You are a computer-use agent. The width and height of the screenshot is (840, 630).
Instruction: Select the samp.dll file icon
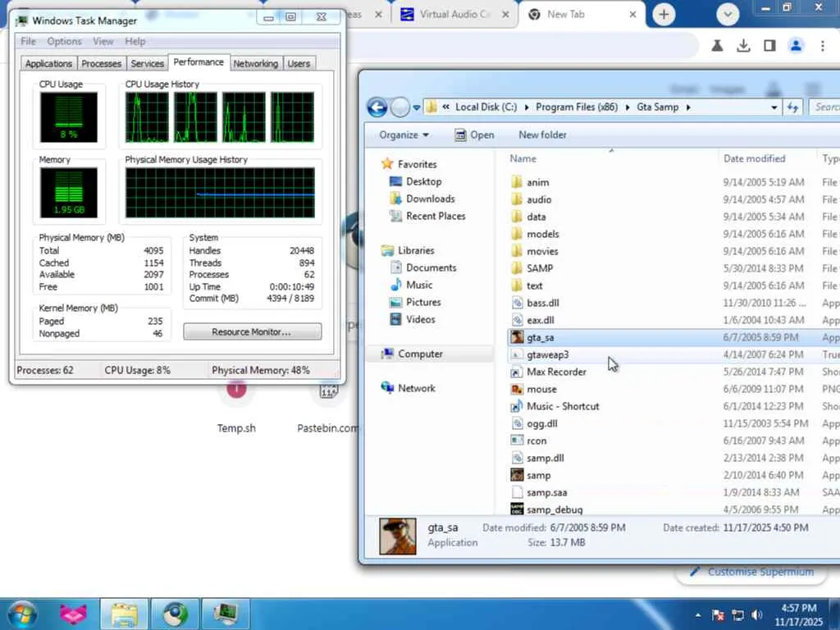[517, 458]
